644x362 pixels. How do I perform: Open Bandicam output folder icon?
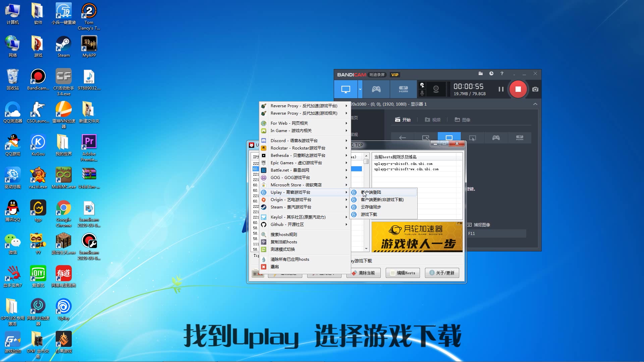click(x=481, y=73)
